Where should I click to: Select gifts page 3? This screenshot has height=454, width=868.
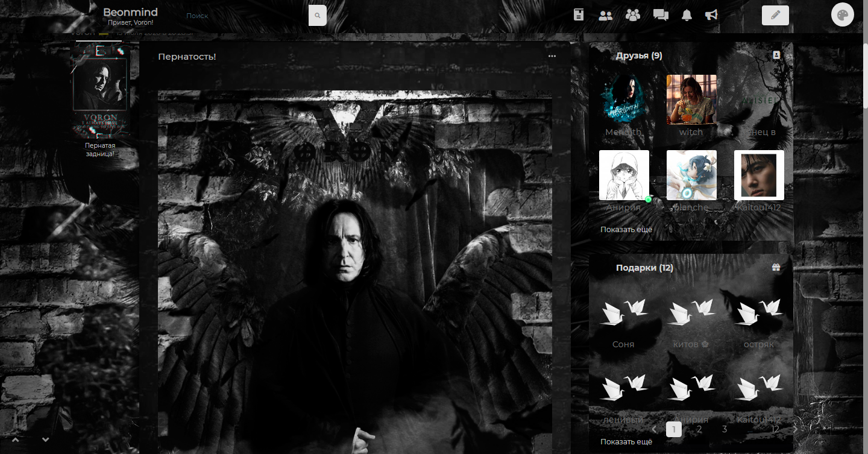click(x=725, y=429)
